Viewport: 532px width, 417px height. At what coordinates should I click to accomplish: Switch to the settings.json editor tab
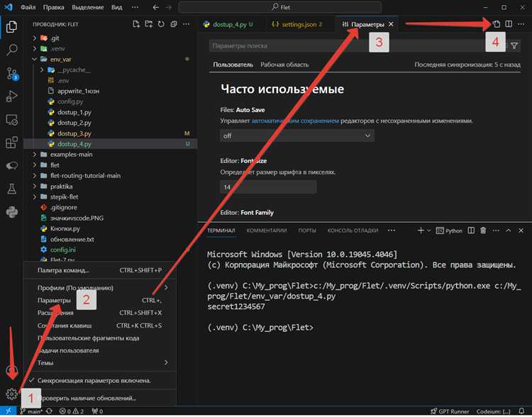tap(299, 24)
